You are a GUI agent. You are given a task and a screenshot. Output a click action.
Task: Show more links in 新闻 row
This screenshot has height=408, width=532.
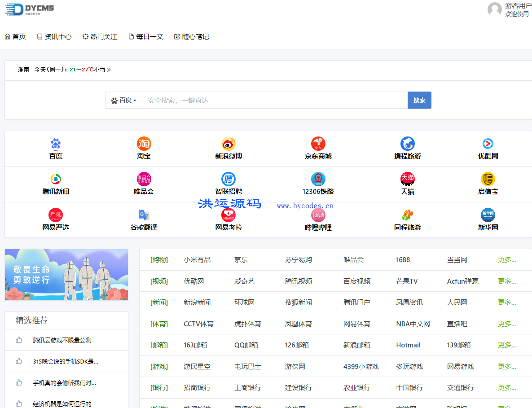point(506,302)
